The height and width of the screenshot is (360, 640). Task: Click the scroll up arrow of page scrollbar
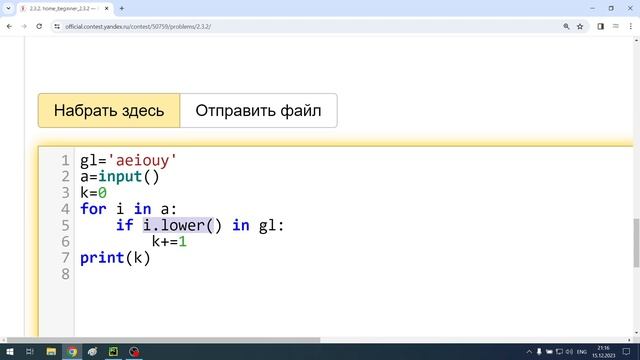(636, 40)
